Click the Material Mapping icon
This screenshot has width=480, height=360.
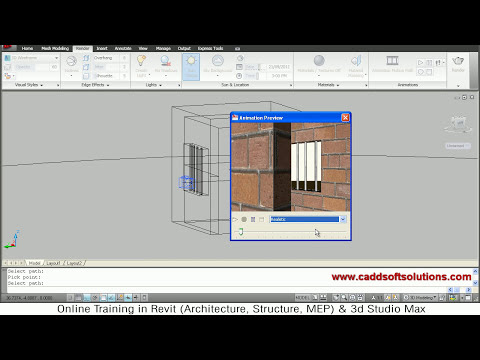[356, 61]
